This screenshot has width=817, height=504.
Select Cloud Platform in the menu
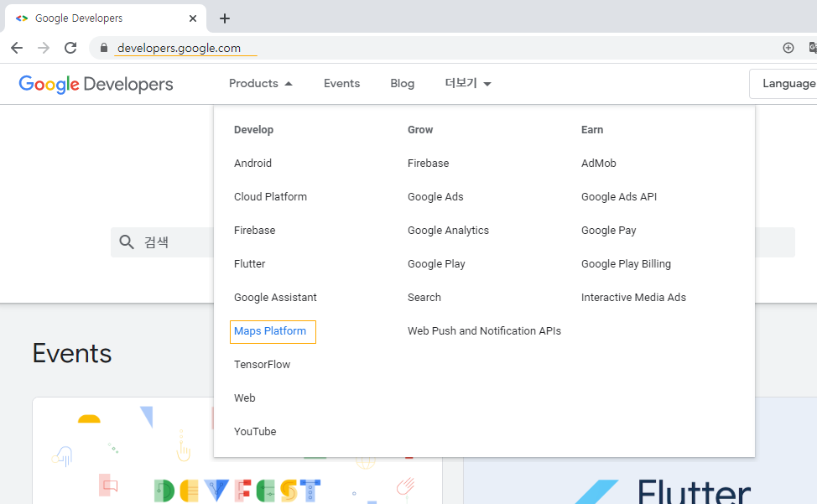point(270,197)
